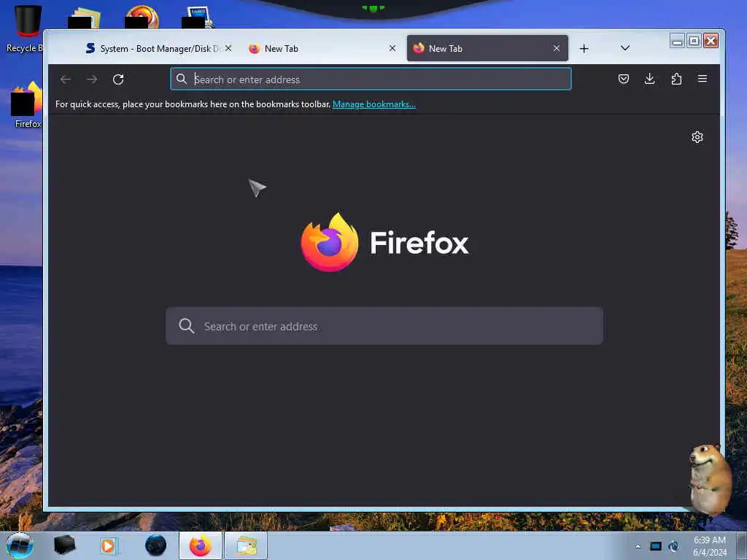Minimize the Firefox window
Screen dimensions: 747x560
pos(677,41)
